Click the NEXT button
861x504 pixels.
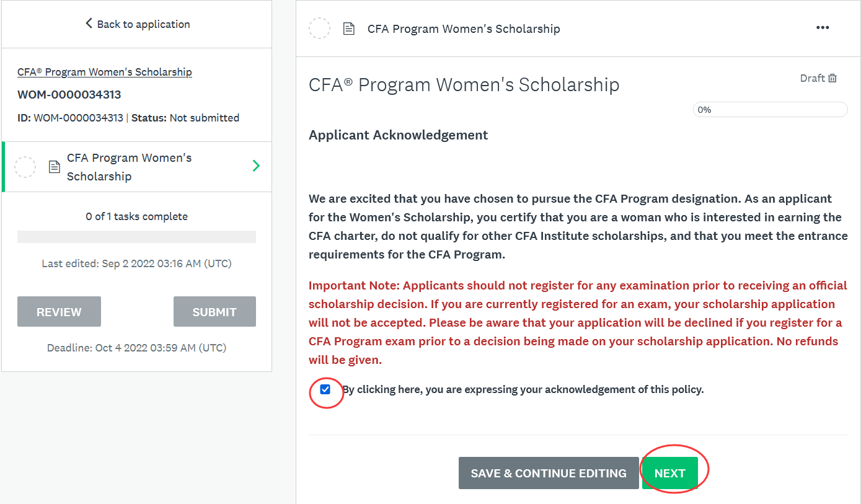pos(669,473)
